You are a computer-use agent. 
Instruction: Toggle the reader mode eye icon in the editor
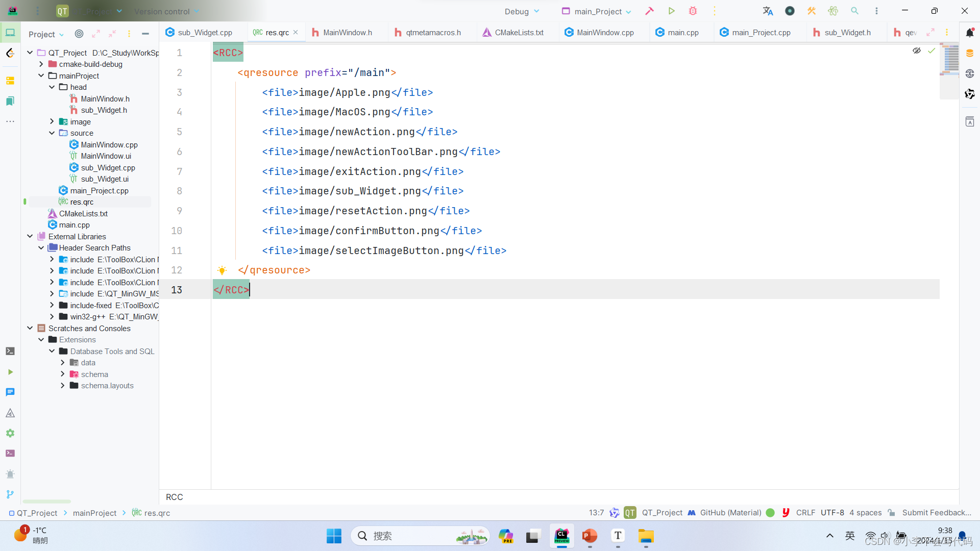click(x=917, y=51)
